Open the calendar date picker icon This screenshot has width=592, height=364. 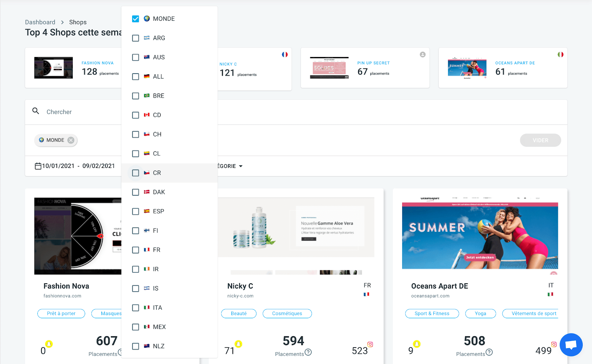click(x=38, y=166)
